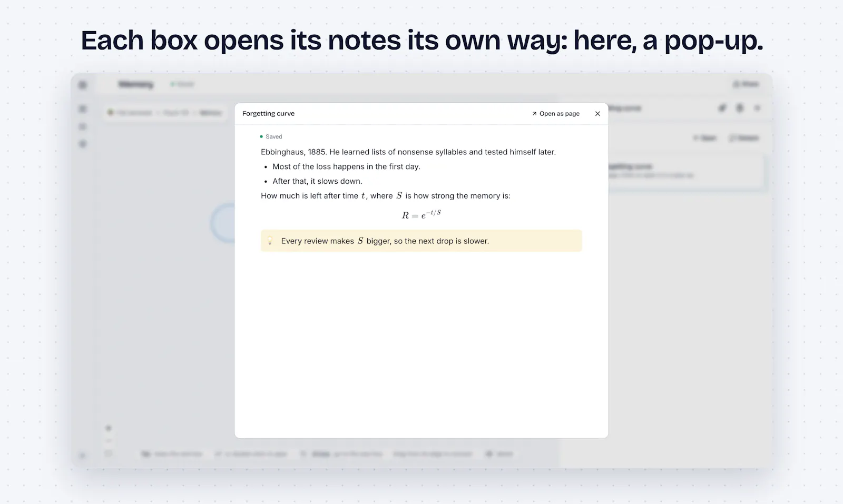Click the 'Ebbinghaus, 1885' paragraph
Screen dimensions: 843x504
pyautogui.click(x=408, y=152)
